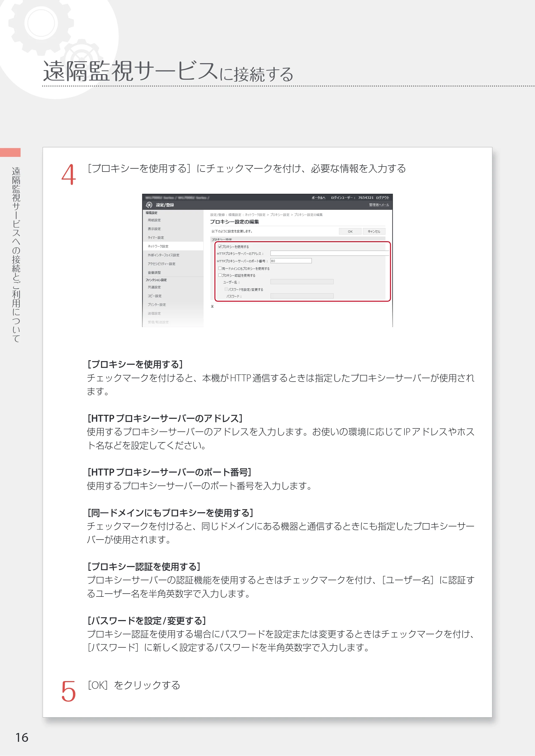Open コピー設定 in the sidebar

coord(155,296)
